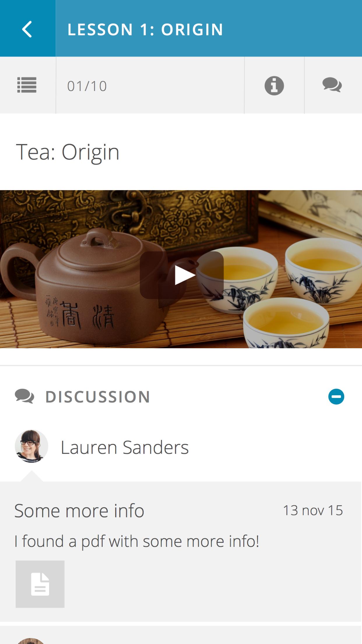362x644 pixels.
Task: View Lauren Sanders' profile picture
Action: pyautogui.click(x=31, y=446)
